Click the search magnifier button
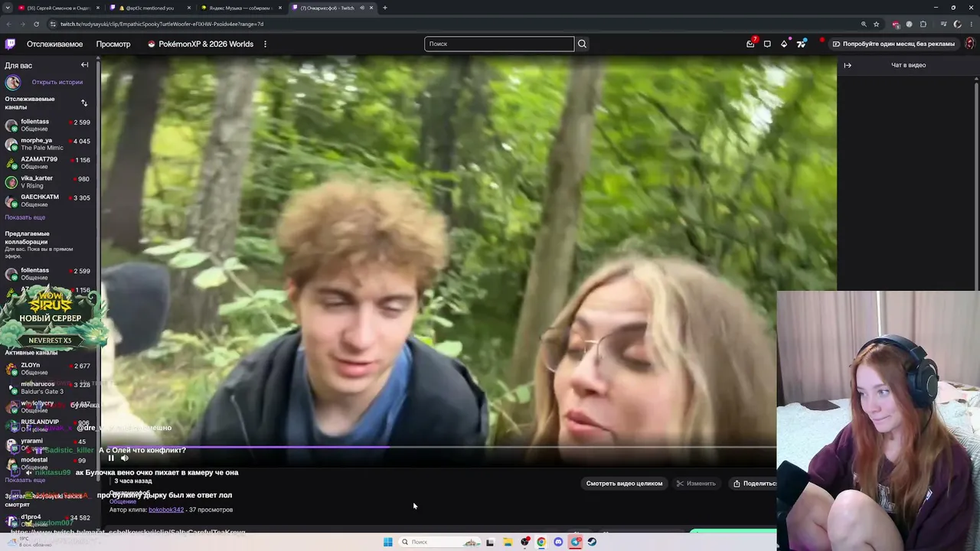Image resolution: width=980 pixels, height=551 pixels. [x=582, y=44]
